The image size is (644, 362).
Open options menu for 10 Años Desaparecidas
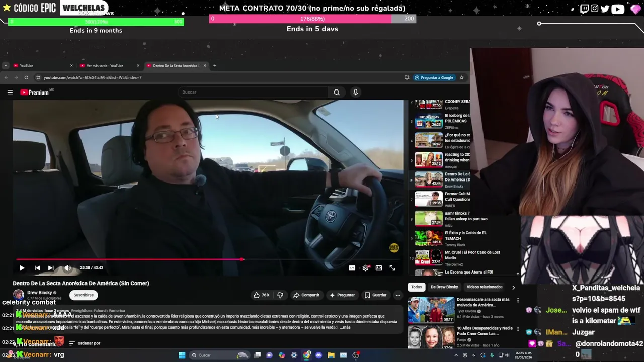518,329
